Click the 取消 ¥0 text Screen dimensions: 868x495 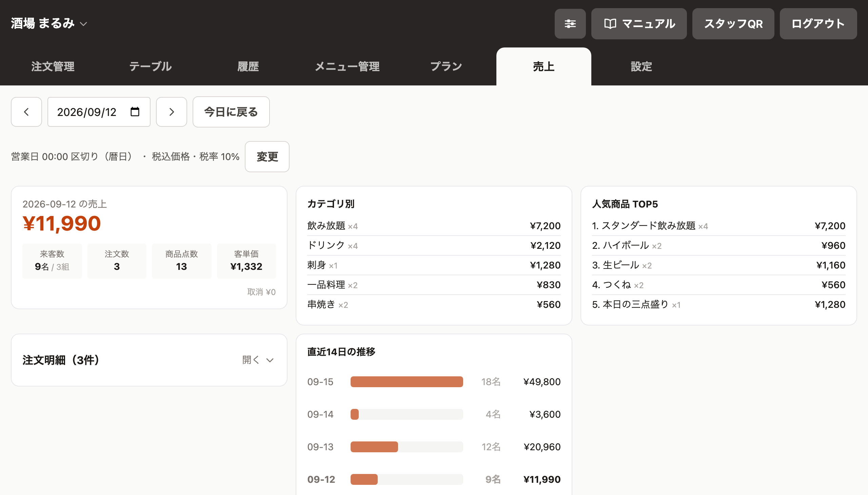(261, 292)
